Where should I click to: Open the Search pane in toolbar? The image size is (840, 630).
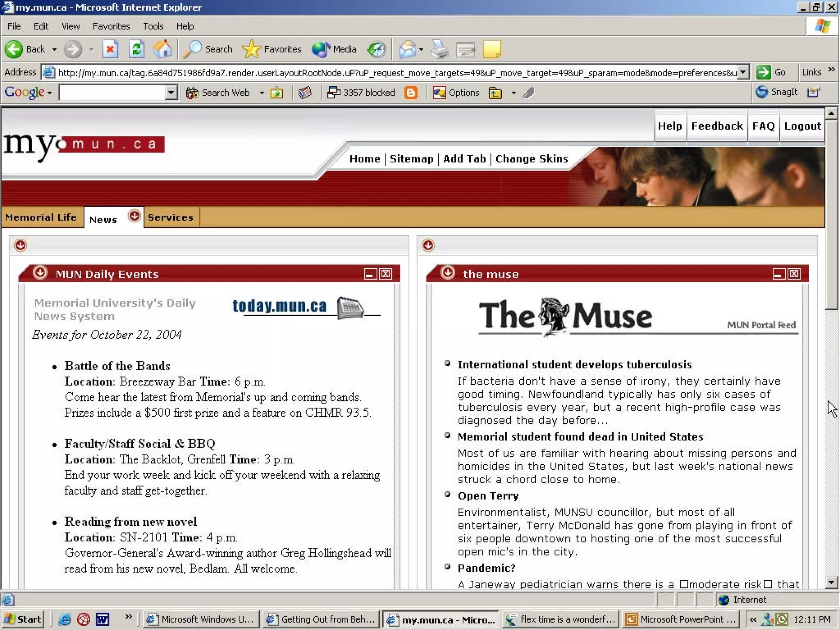pyautogui.click(x=209, y=49)
